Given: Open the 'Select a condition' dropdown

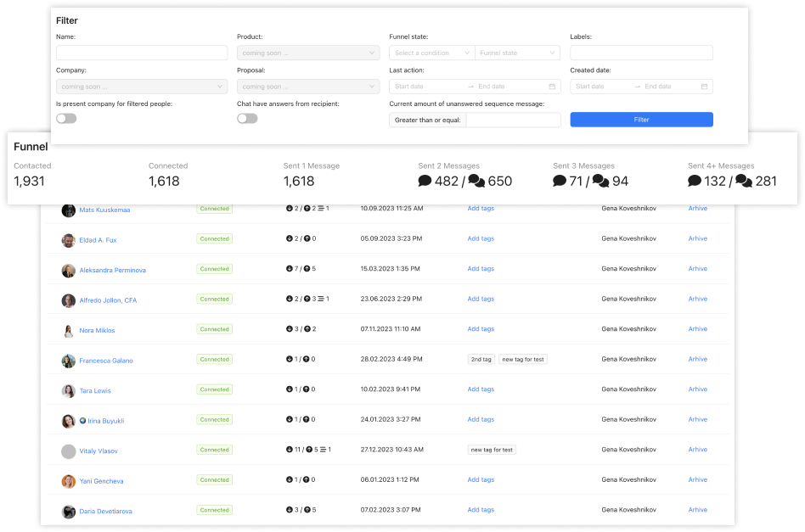Looking at the screenshot, I should pyautogui.click(x=431, y=53).
